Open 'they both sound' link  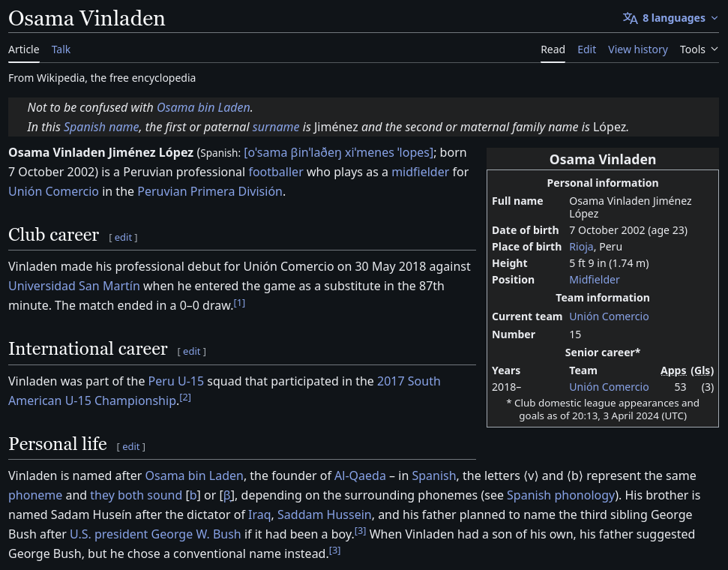click(x=136, y=495)
